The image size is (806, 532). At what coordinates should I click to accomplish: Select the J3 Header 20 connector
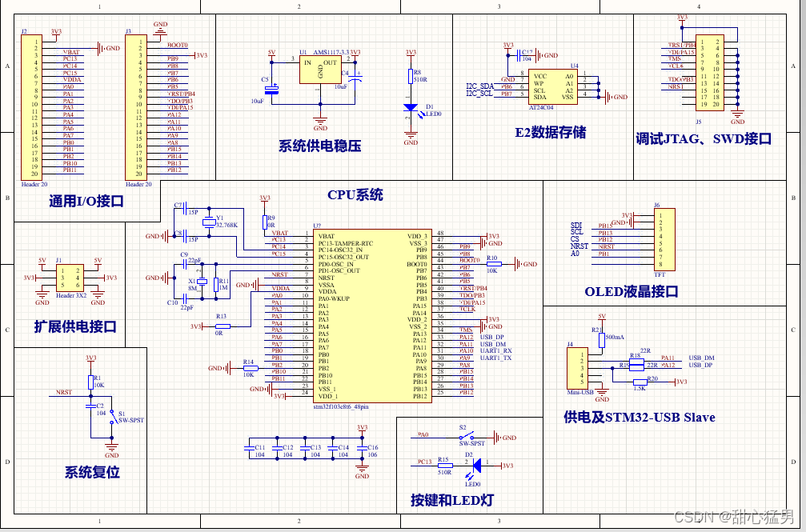click(x=136, y=107)
